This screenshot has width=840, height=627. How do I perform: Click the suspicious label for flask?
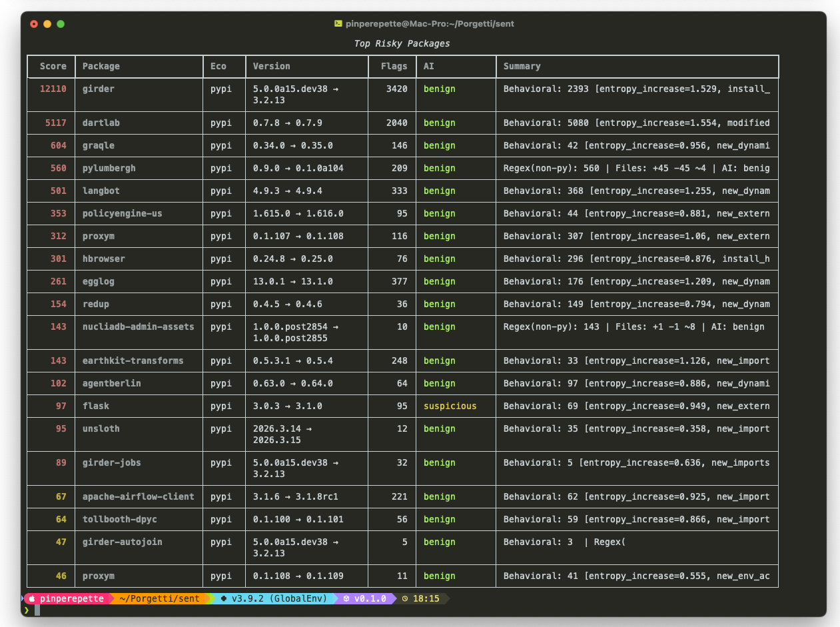tap(450, 406)
